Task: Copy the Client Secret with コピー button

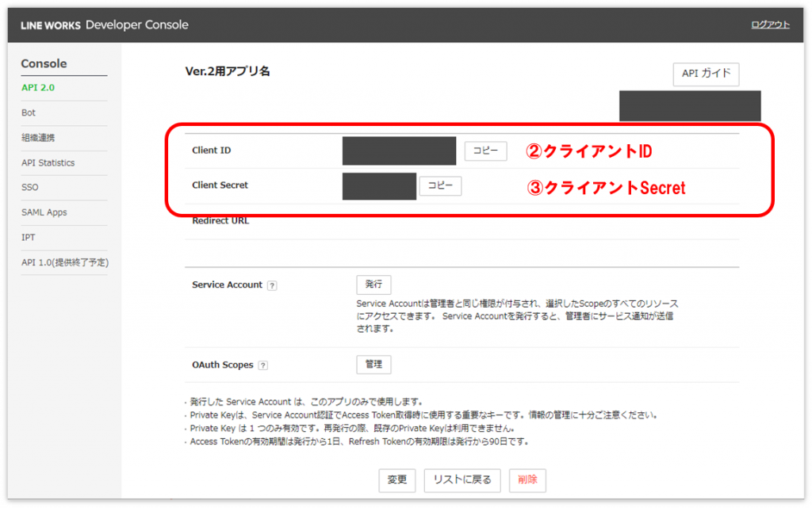Action: (x=440, y=185)
